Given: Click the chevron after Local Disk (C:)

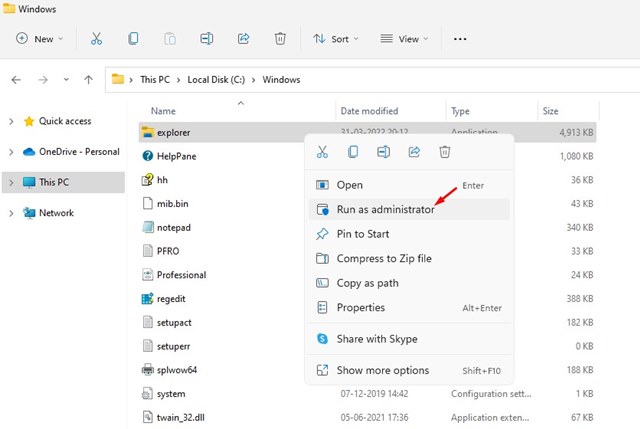Looking at the screenshot, I should (253, 80).
